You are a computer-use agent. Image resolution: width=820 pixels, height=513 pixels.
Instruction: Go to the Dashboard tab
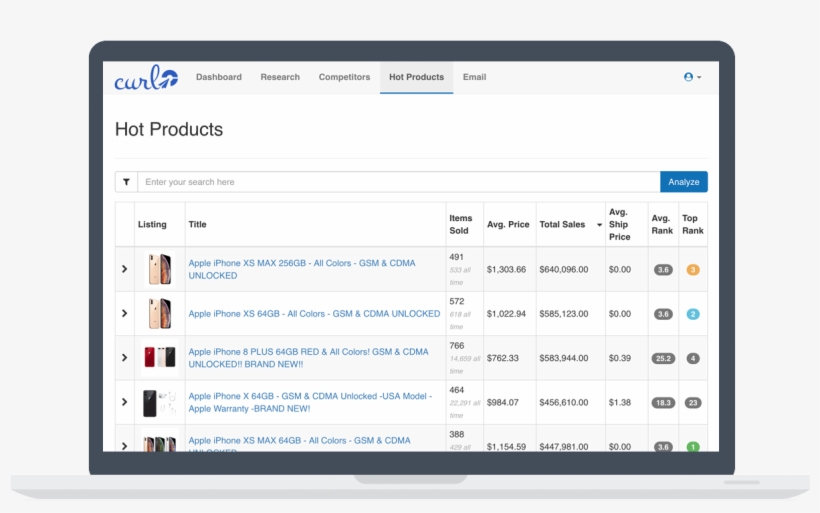pyautogui.click(x=219, y=77)
